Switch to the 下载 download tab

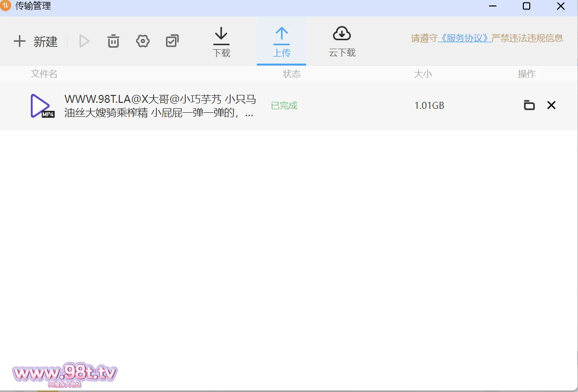(221, 42)
